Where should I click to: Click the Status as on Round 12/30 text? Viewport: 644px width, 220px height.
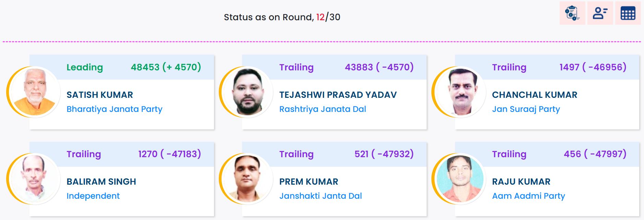(x=282, y=17)
